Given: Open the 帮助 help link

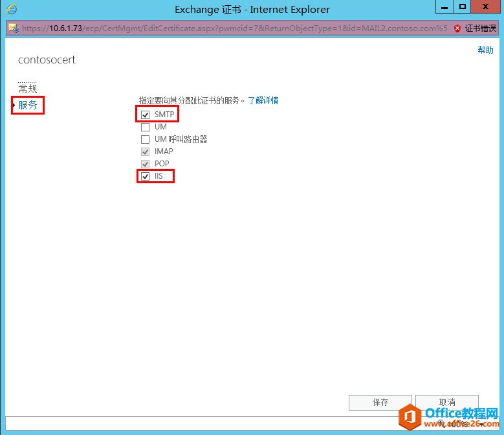Looking at the screenshot, I should pyautogui.click(x=485, y=50).
